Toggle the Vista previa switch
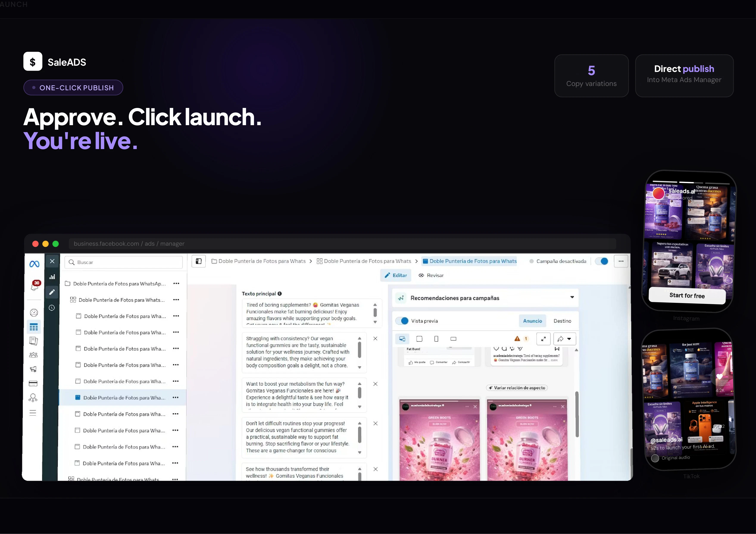The height and width of the screenshot is (534, 756). point(402,321)
